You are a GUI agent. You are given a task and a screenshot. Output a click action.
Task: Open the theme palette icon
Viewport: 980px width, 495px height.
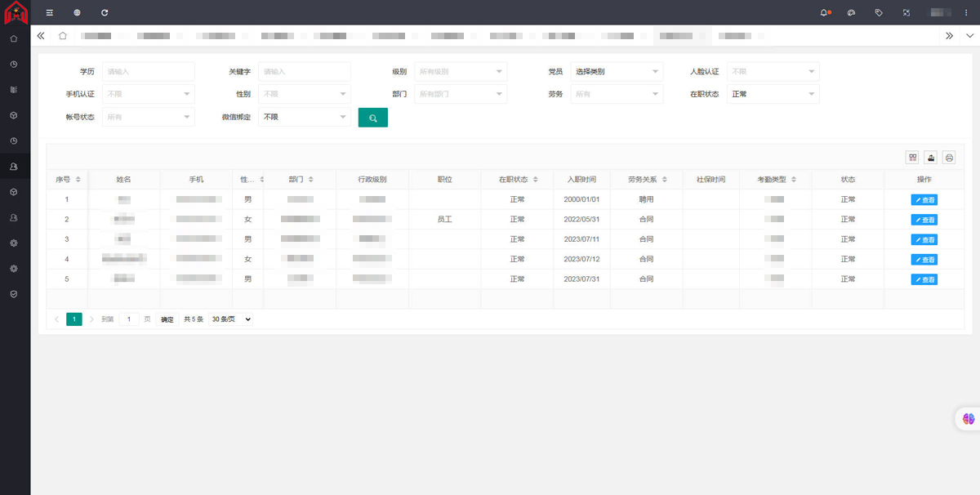point(851,13)
